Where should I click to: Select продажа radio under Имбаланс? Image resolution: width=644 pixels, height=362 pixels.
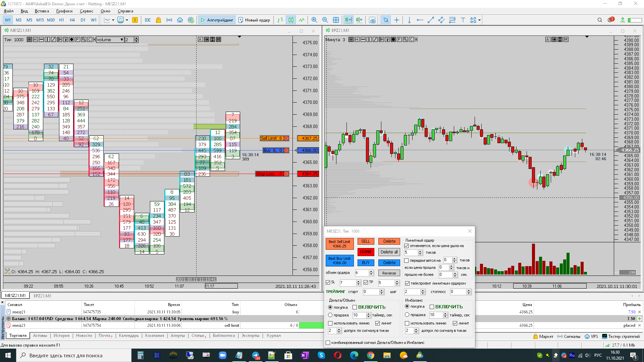407,315
